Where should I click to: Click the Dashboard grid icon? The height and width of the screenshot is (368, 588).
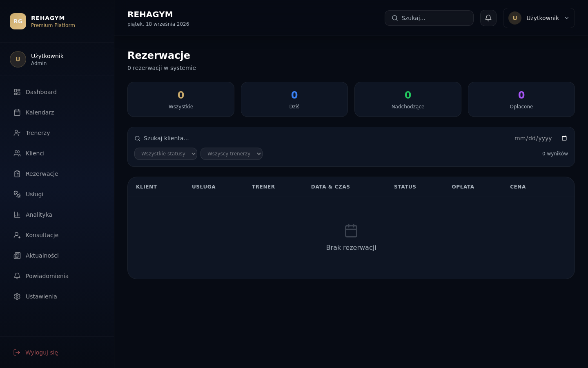[x=17, y=92]
